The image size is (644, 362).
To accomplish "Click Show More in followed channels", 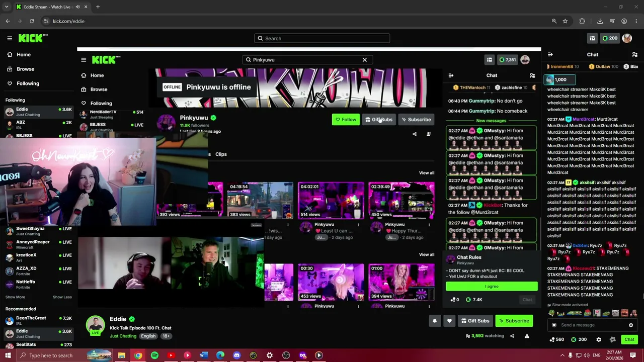I will (x=15, y=297).
